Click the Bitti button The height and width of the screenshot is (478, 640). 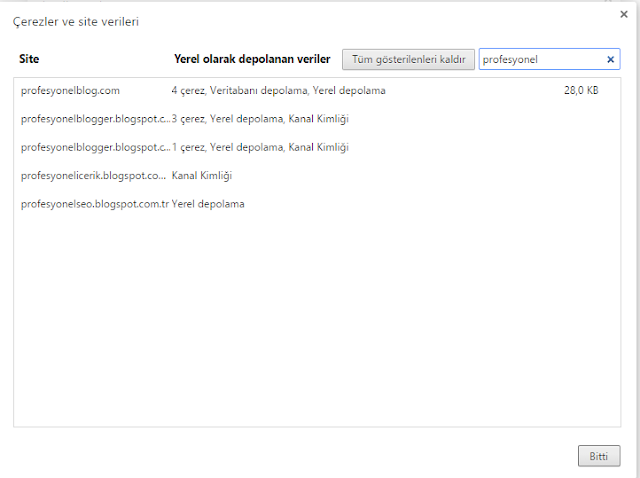coord(599,456)
